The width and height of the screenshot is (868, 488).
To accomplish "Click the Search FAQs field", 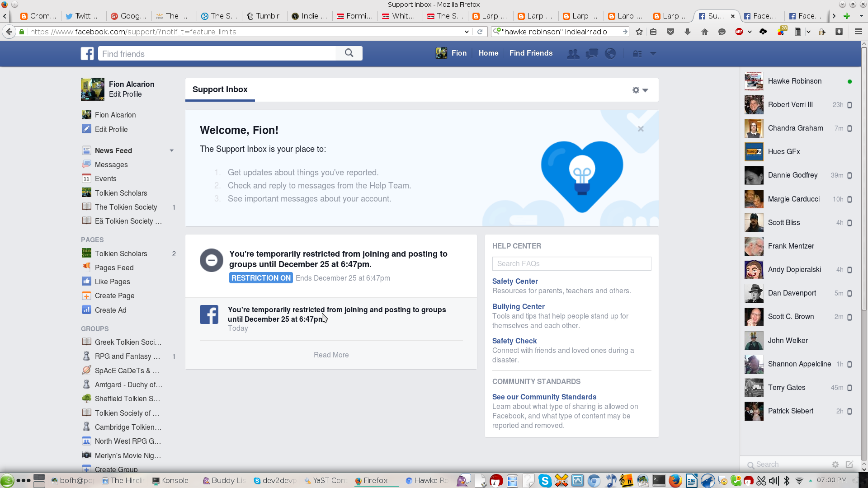I will pyautogui.click(x=571, y=263).
